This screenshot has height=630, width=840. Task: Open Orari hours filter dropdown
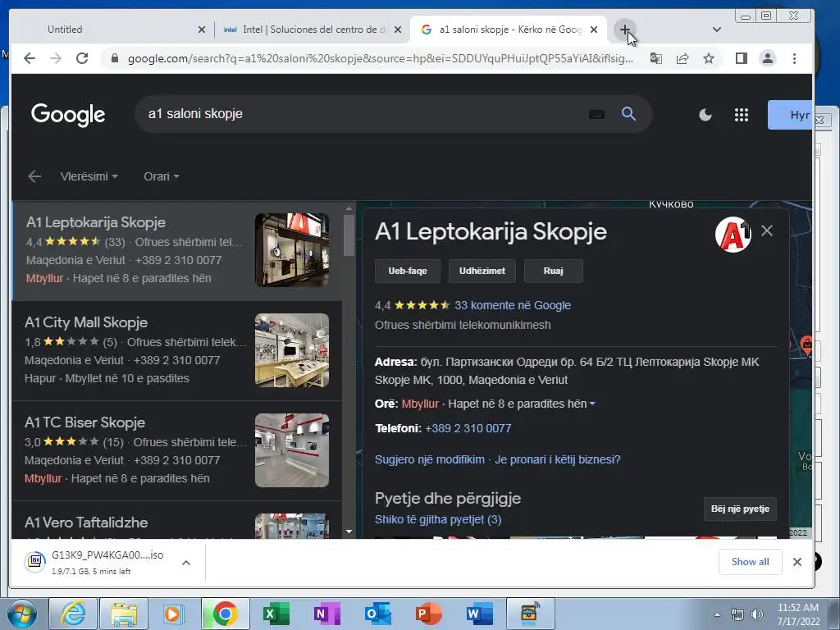point(162,176)
